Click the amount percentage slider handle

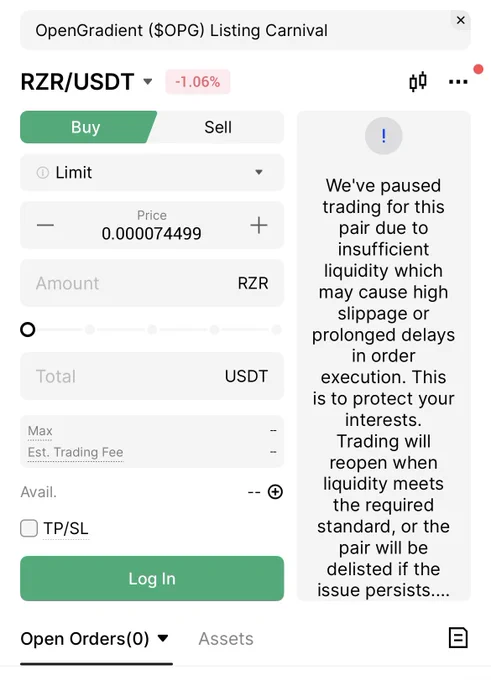[x=28, y=330]
